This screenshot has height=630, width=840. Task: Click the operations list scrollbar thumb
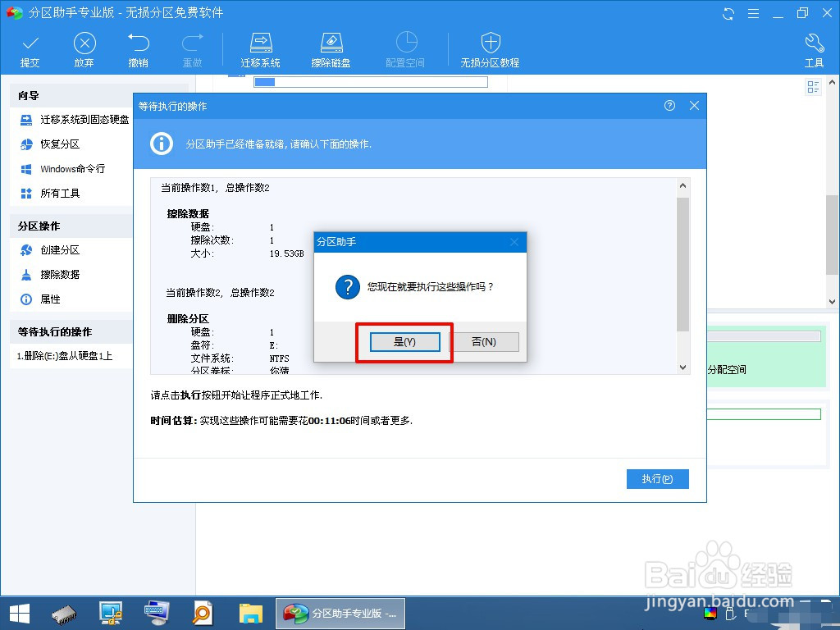682,264
